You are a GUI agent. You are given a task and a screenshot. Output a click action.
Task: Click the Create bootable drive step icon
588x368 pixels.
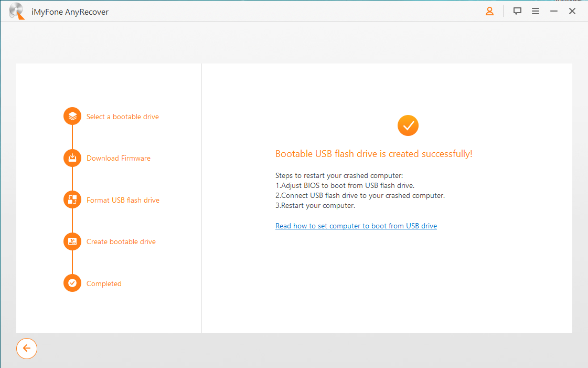[x=72, y=241]
